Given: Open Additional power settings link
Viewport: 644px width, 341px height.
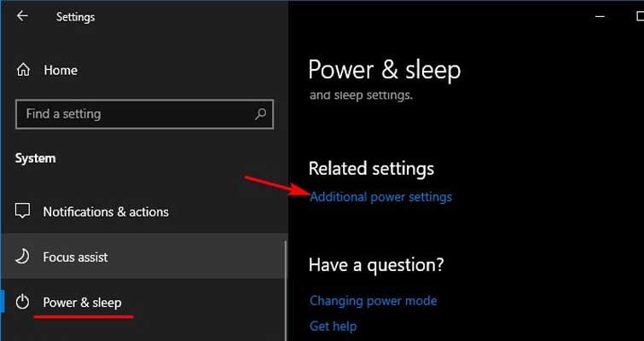Looking at the screenshot, I should coord(380,197).
